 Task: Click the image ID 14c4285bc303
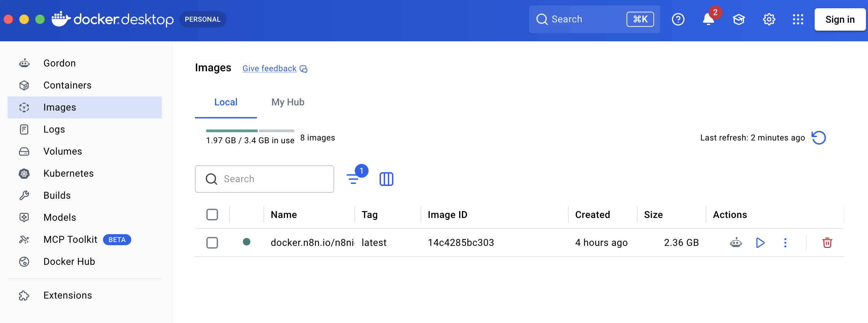[461, 243]
